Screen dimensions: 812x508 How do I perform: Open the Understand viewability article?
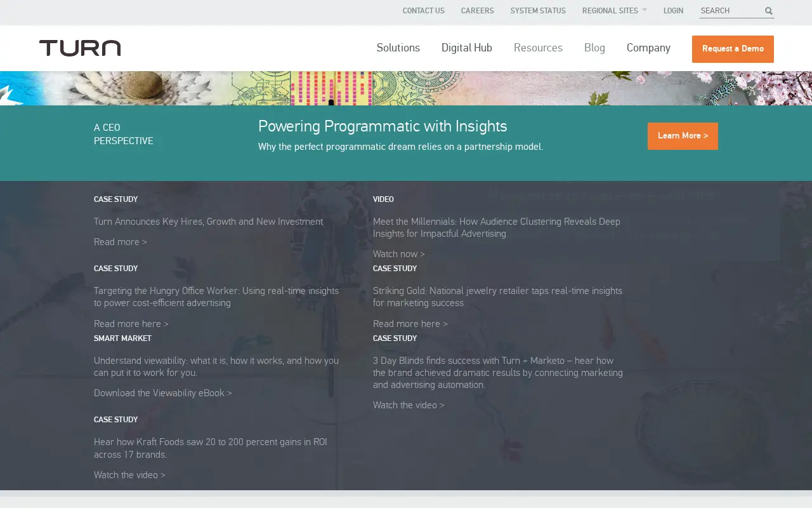click(x=216, y=366)
